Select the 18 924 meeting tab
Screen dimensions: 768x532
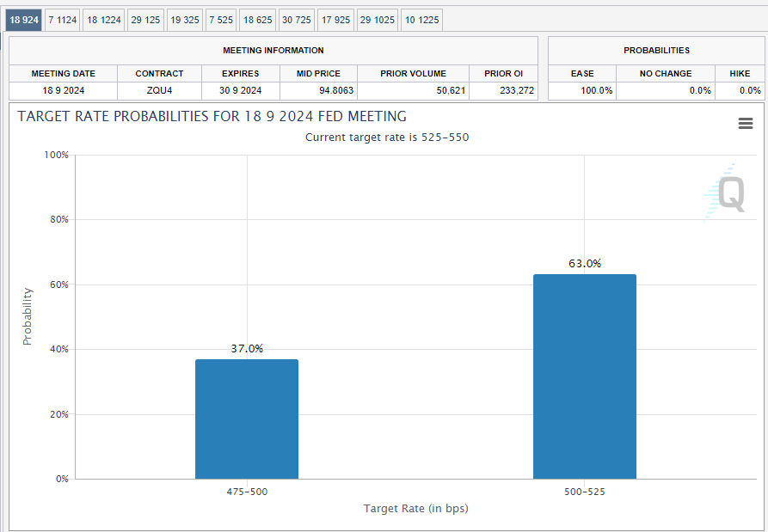[24, 20]
